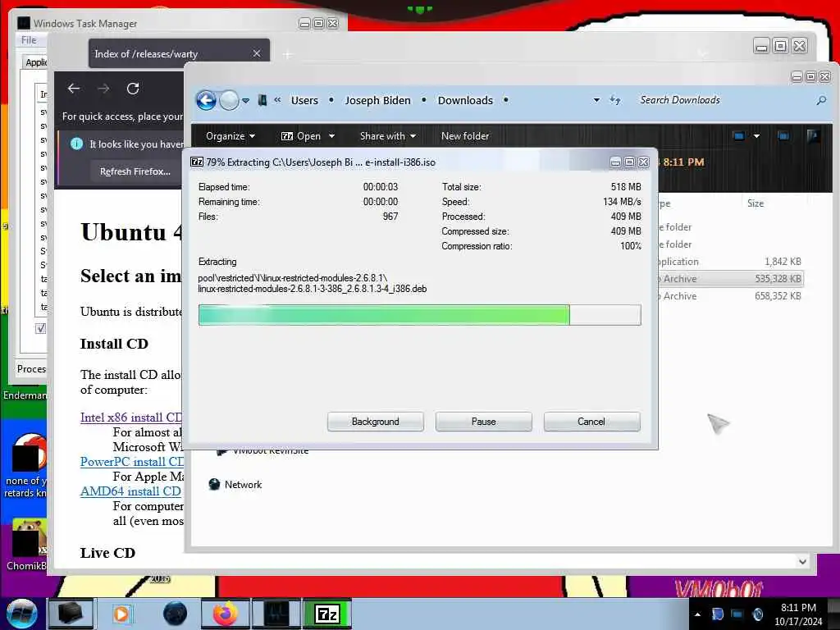The height and width of the screenshot is (630, 840).
Task: Go back in Firefox
Action: pos(74,89)
